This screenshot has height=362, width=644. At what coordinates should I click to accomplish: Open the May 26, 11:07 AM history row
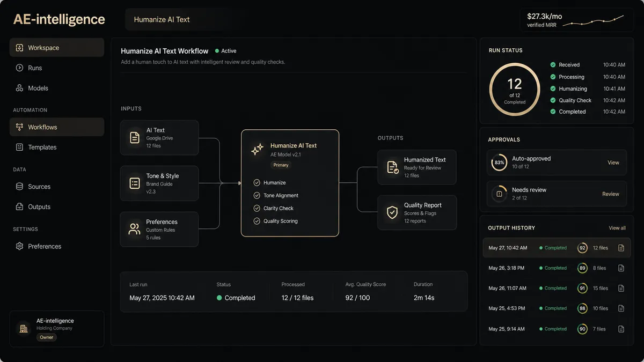(x=557, y=288)
